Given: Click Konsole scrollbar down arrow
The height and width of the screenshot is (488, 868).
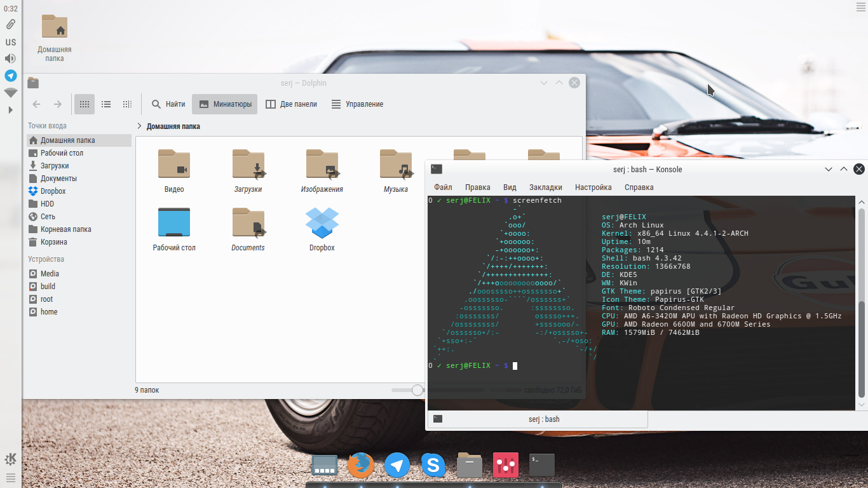Looking at the screenshot, I should tap(862, 404).
